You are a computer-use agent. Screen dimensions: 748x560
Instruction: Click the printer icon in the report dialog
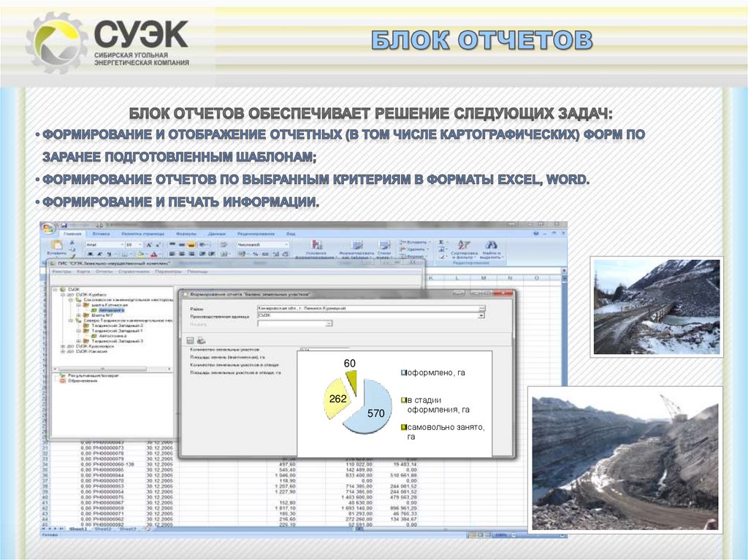201,340
